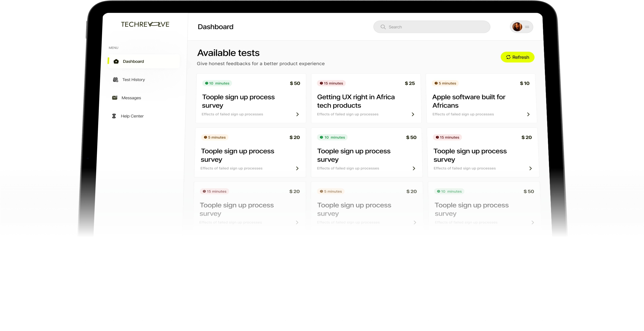Image resolution: width=644 pixels, height=331 pixels.
Task: Open the arrow on the 10 minutes $50 card in the second row
Action: tap(414, 168)
